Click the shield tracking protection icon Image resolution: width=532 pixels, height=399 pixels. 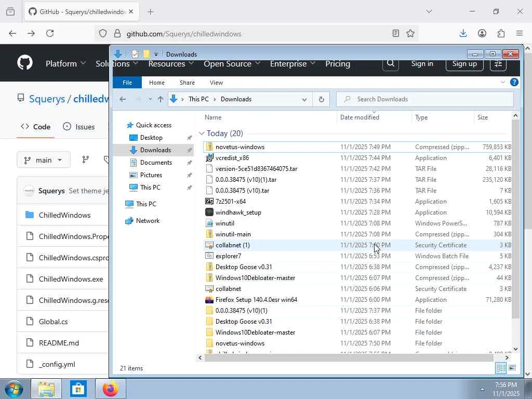click(x=103, y=34)
